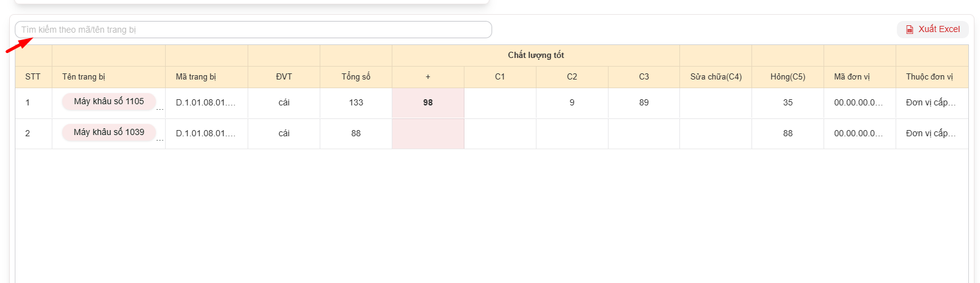This screenshot has height=283, width=980.
Task: Select the Sửa chữa(C4) column header
Action: (716, 77)
